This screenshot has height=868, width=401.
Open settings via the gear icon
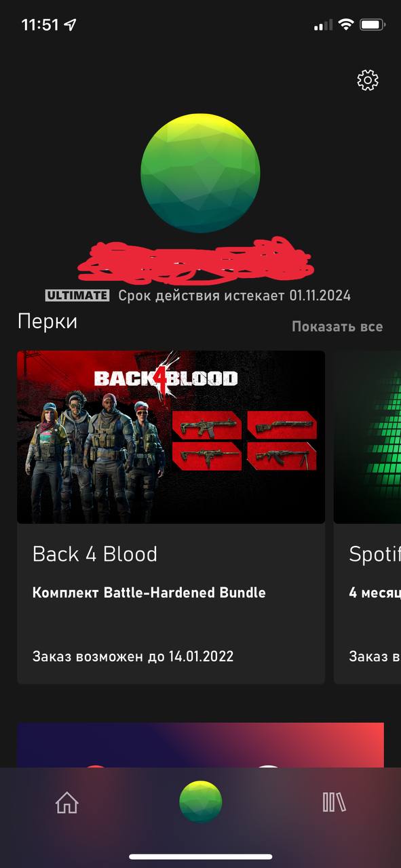coord(368,81)
